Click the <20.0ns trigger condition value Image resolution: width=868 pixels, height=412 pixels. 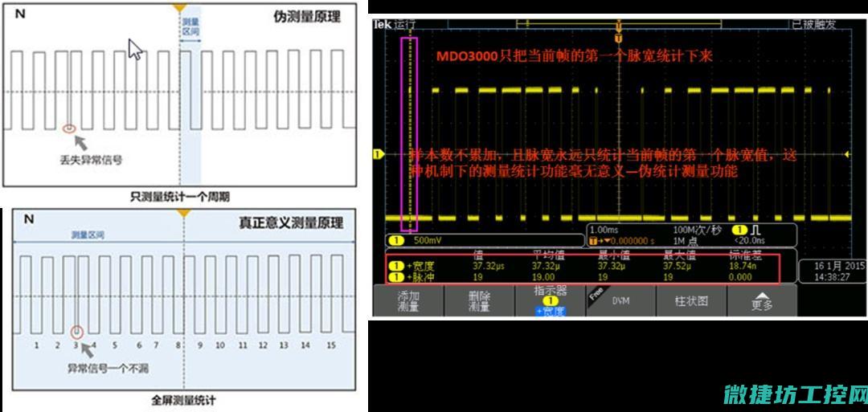point(748,241)
